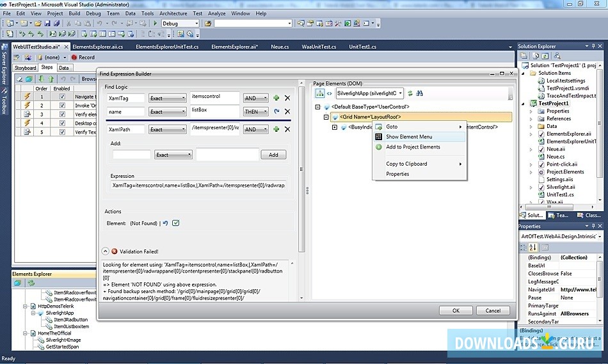
Task: Click the red Record icon
Action: 74,58
